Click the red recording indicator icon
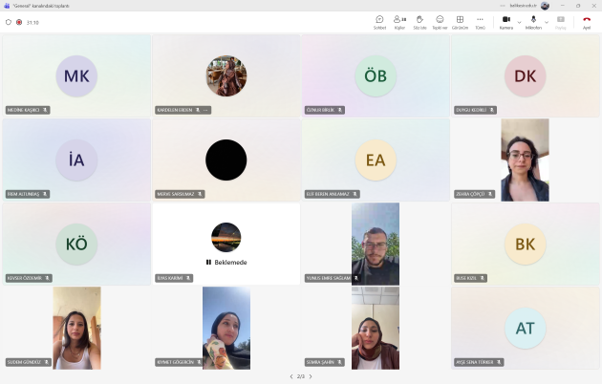Screen dimensions: 602x384 (x=19, y=22)
